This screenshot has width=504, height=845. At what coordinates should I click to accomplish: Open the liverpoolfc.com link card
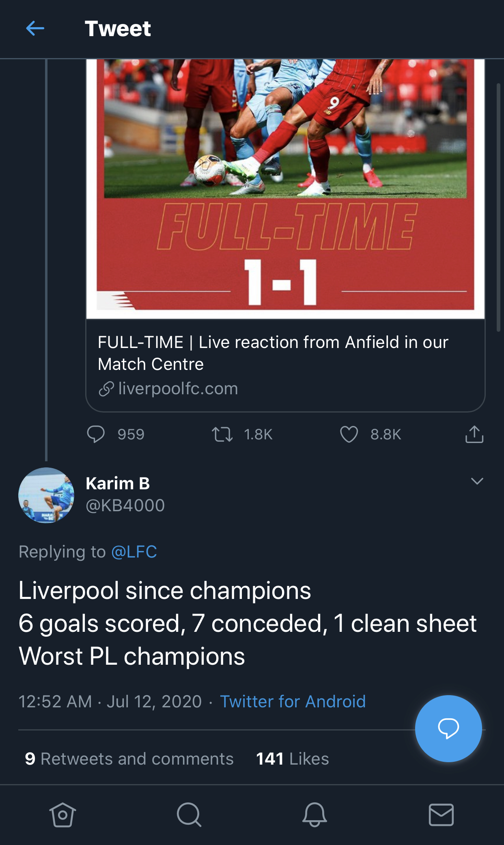[x=285, y=365]
